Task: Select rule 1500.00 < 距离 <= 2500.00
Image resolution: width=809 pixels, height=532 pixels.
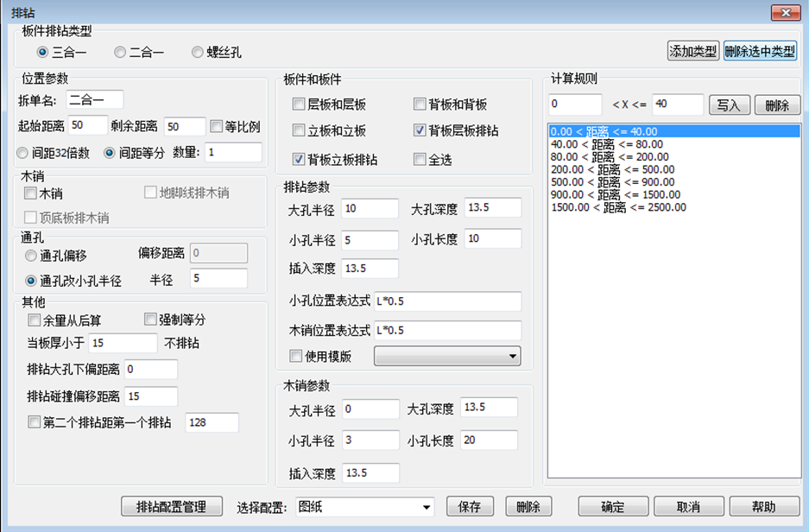Action: [674, 207]
